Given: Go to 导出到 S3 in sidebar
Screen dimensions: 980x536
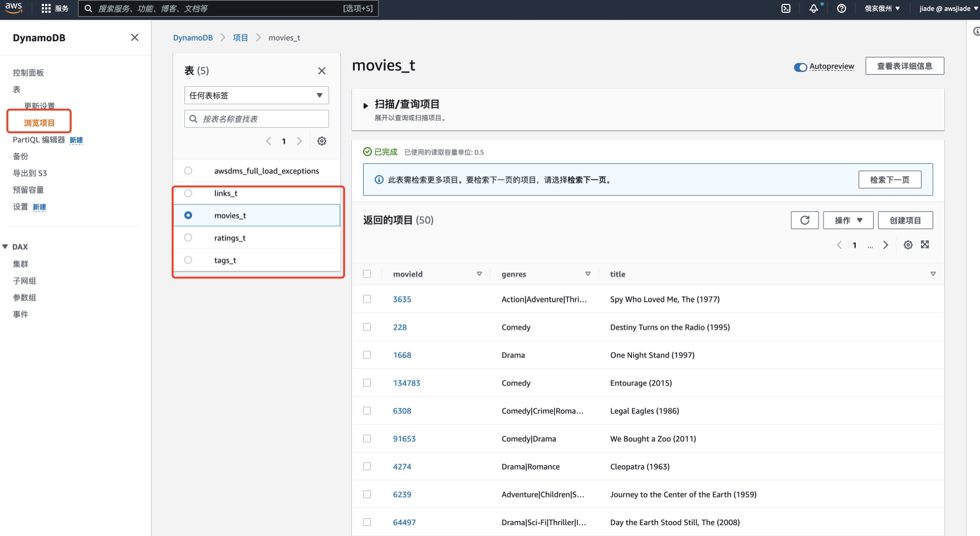Looking at the screenshot, I should [30, 173].
